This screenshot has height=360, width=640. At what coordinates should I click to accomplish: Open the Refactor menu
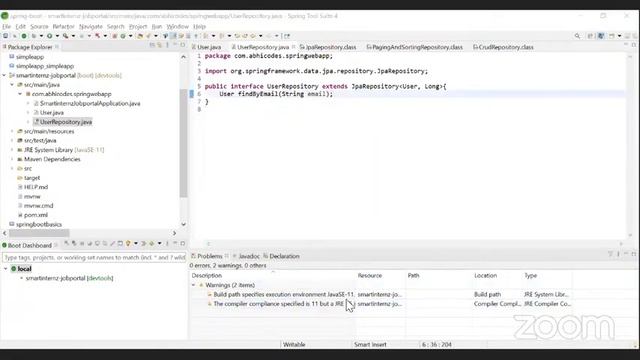tap(64, 27)
